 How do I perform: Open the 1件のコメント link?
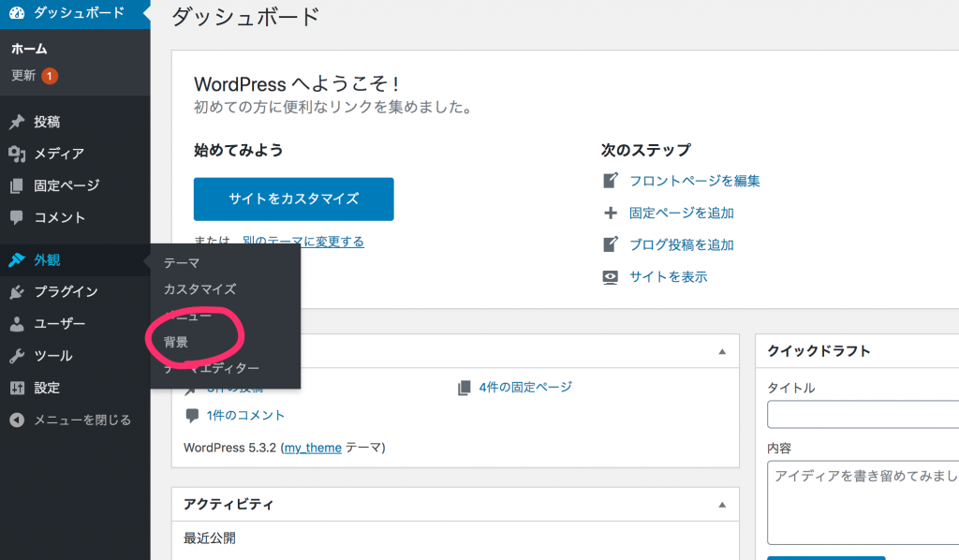click(246, 416)
